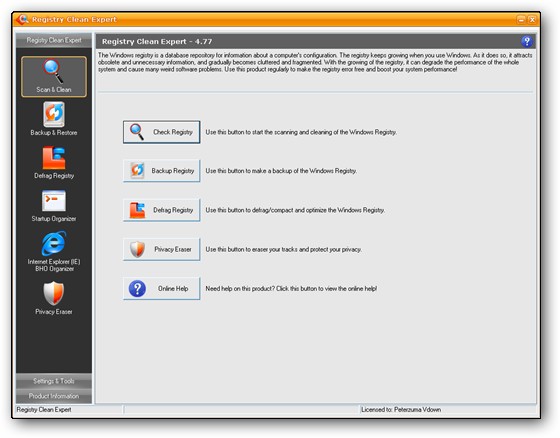This screenshot has width=560, height=438.
Task: Click the 'Registry Clean Expert' status bar text
Action: (x=44, y=409)
